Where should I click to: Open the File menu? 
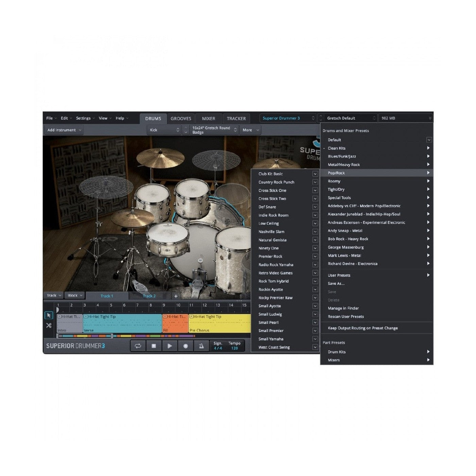[x=51, y=118]
